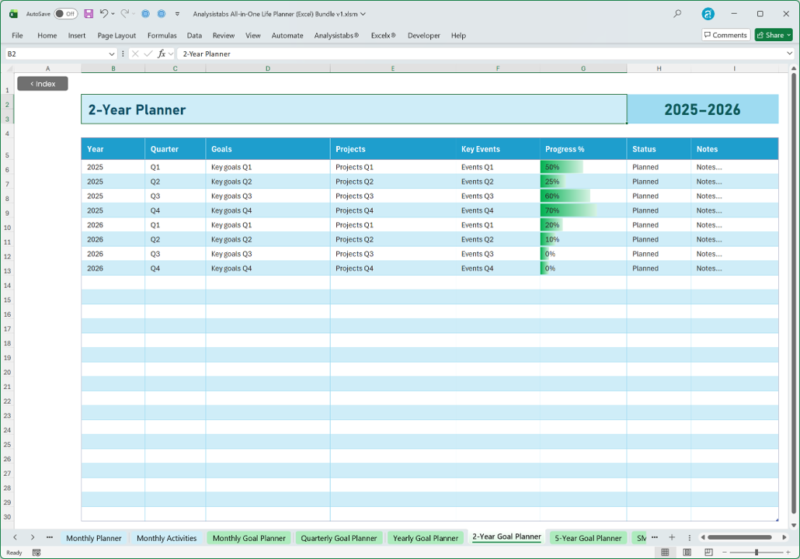The width and height of the screenshot is (800, 559).
Task: Switch to Quarterly Goal Planner sheet tab
Action: coord(338,538)
